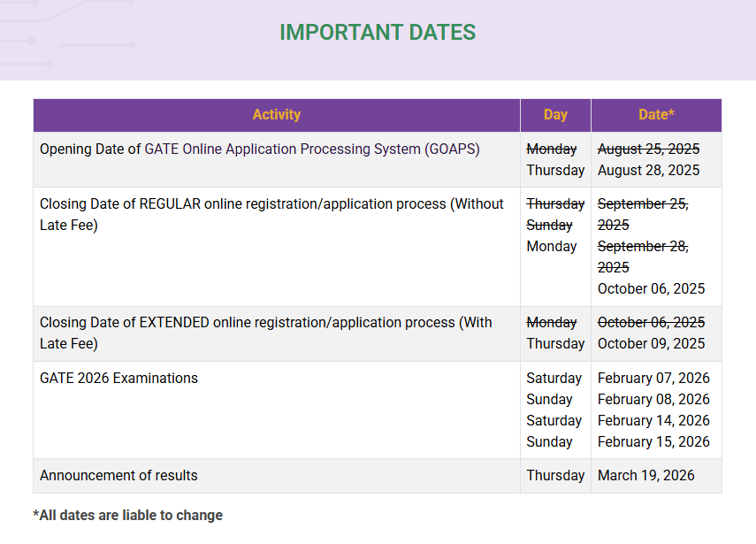Open the GATE Online Application Processing System link
This screenshot has width=756, height=544.
[x=282, y=149]
